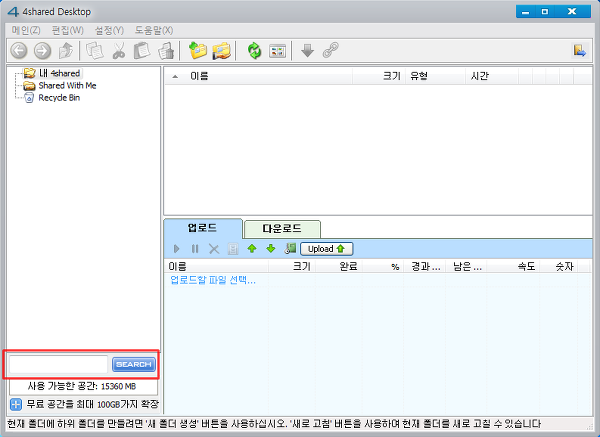
Task: Refresh the current folder
Action: 254,51
